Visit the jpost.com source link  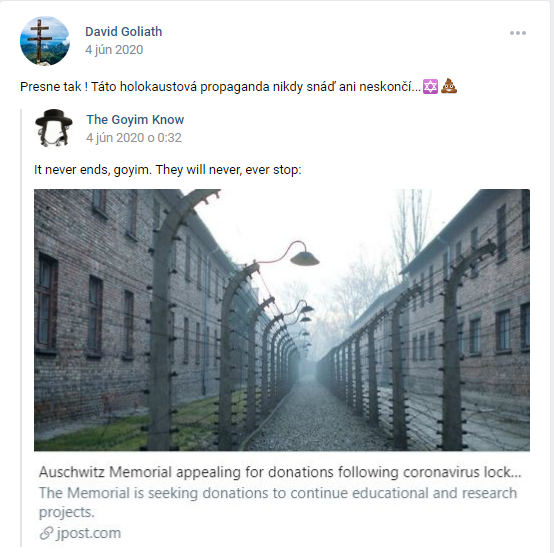[88, 533]
